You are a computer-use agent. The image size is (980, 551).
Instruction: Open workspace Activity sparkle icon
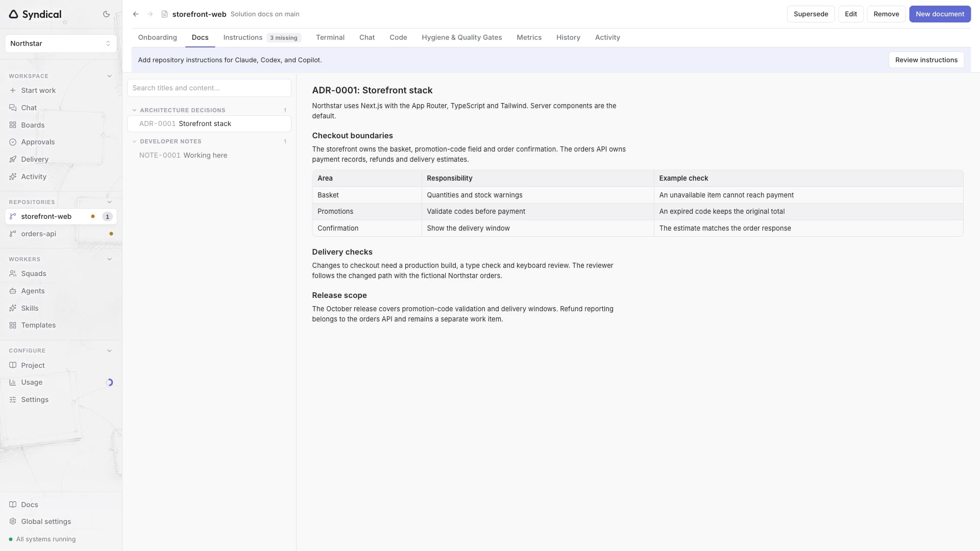pos(13,177)
